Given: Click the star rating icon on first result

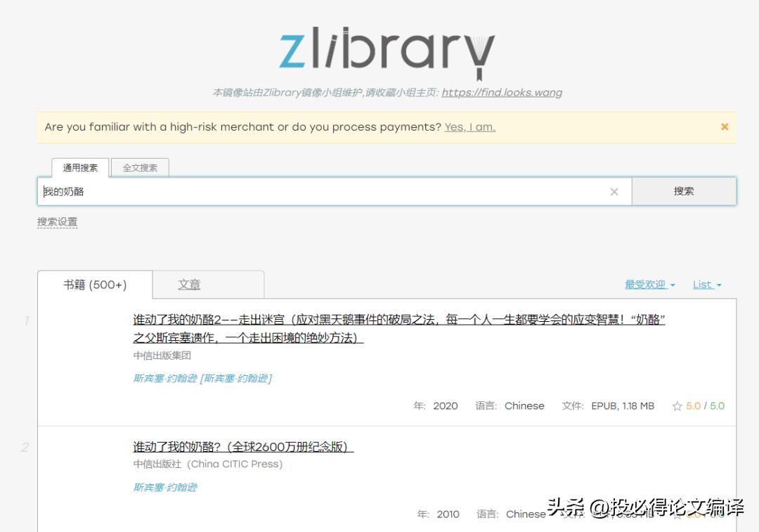Looking at the screenshot, I should click(677, 406).
